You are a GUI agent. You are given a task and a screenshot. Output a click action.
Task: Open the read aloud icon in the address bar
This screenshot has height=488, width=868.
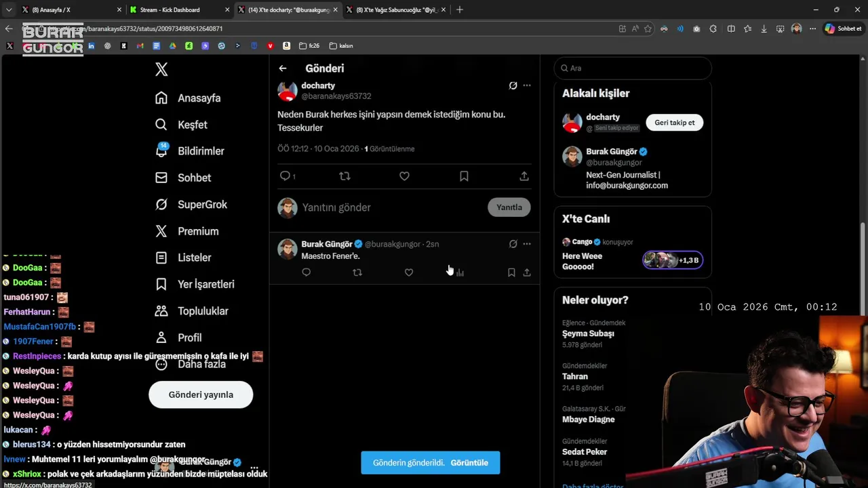coord(635,28)
